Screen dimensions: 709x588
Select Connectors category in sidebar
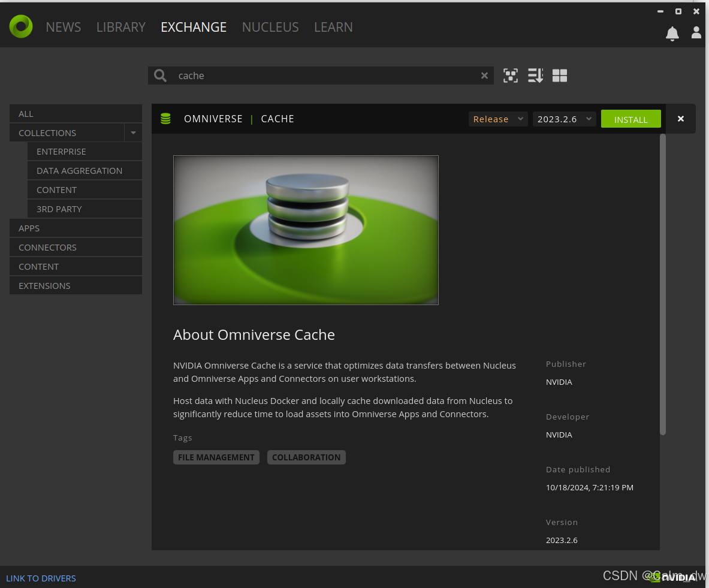coord(47,248)
